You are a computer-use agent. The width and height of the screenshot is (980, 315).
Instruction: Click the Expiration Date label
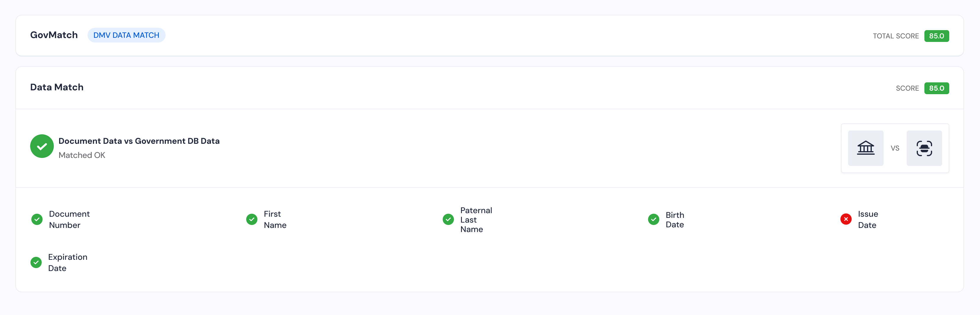[x=68, y=262]
